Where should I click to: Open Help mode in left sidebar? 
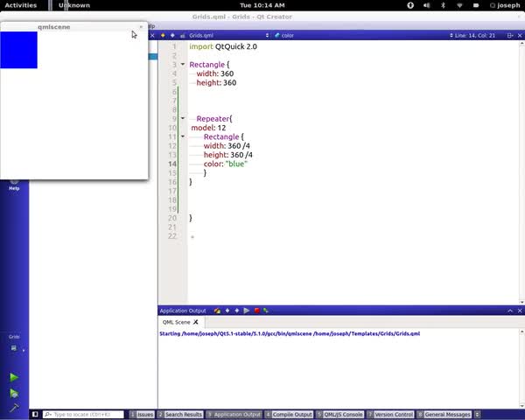pyautogui.click(x=14, y=185)
